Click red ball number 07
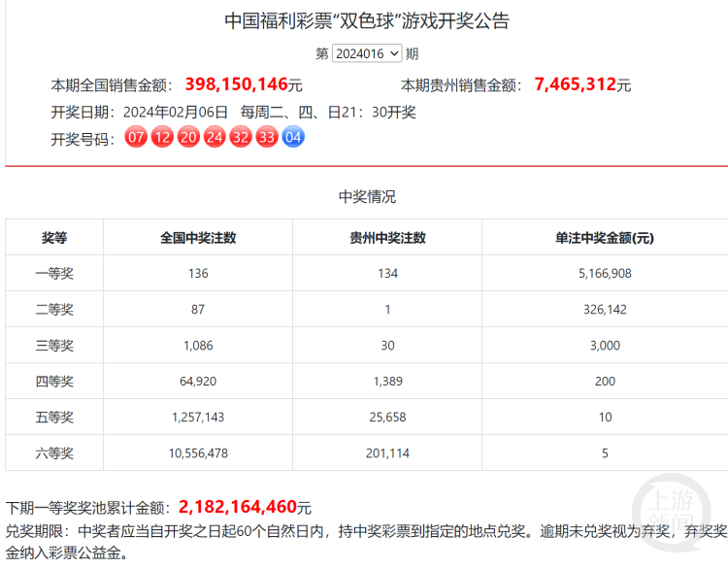The height and width of the screenshot is (569, 728). [x=136, y=137]
